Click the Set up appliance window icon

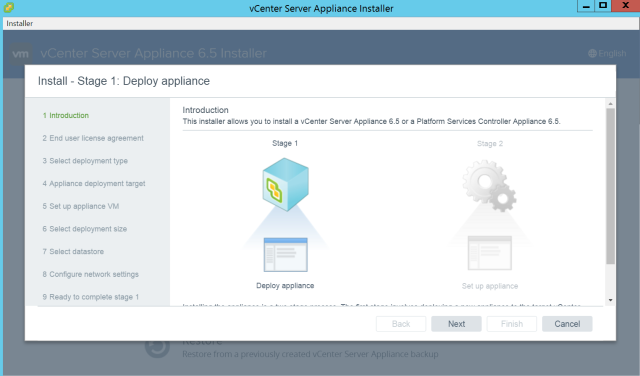coord(490,253)
